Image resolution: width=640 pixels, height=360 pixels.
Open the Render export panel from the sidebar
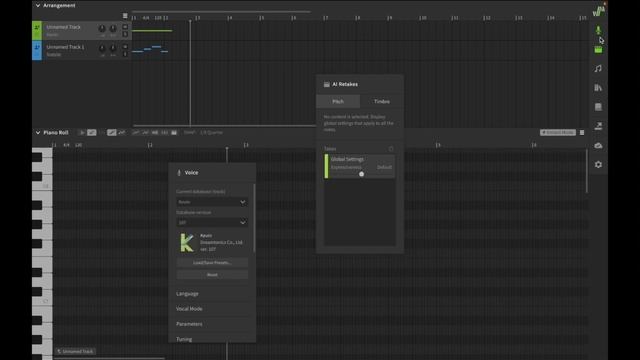point(598,126)
